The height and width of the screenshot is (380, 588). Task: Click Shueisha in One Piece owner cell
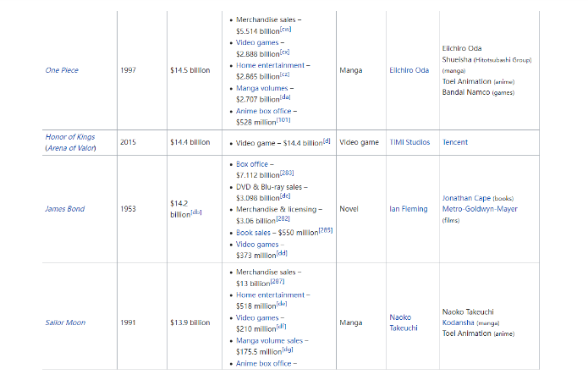(457, 59)
